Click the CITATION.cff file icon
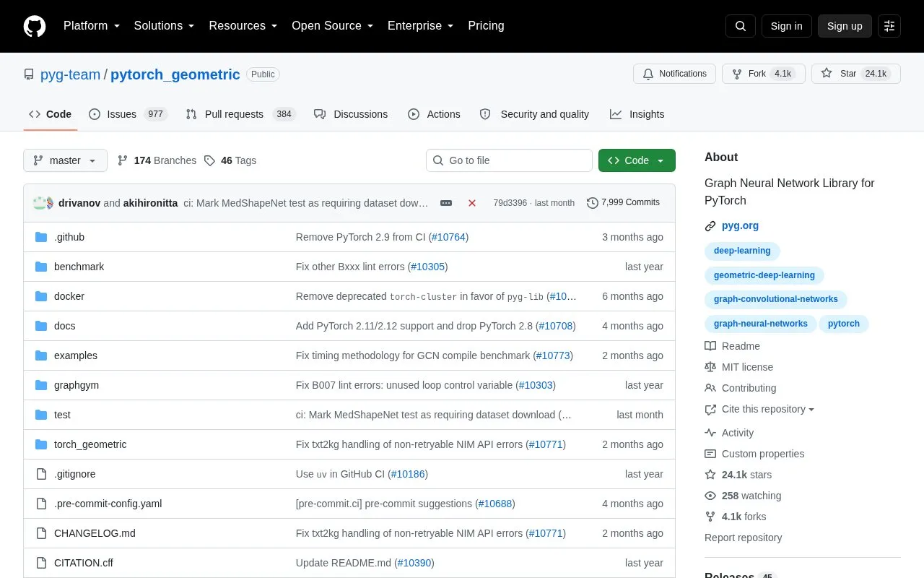 tap(41, 563)
